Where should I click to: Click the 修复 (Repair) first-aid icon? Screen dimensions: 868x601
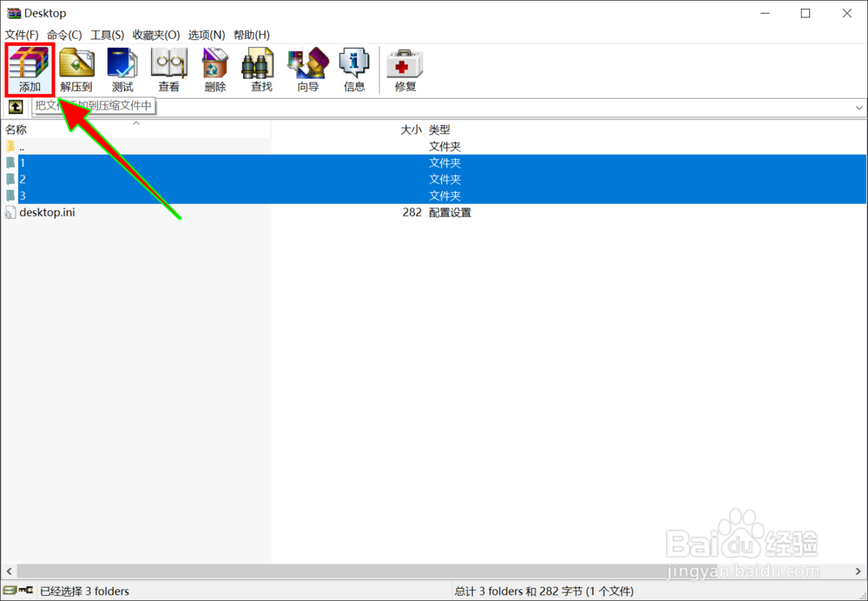[x=404, y=69]
